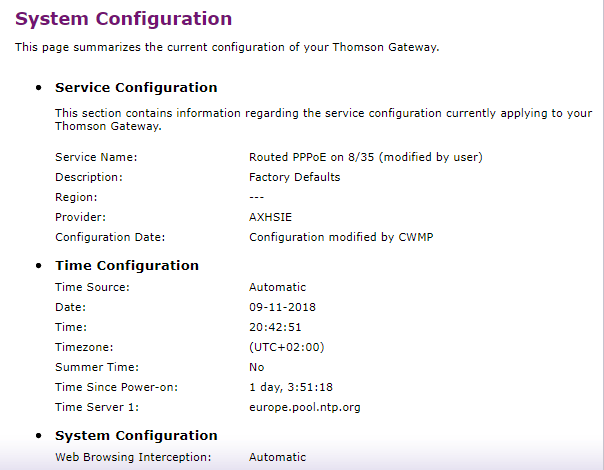
Task: Click the Region label
Action: tap(76, 197)
